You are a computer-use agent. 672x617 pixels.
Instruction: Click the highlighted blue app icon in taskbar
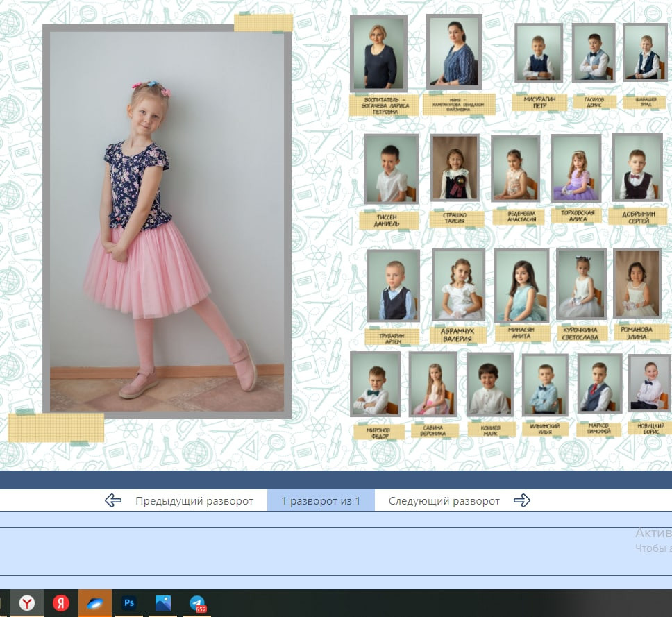pyautogui.click(x=95, y=603)
